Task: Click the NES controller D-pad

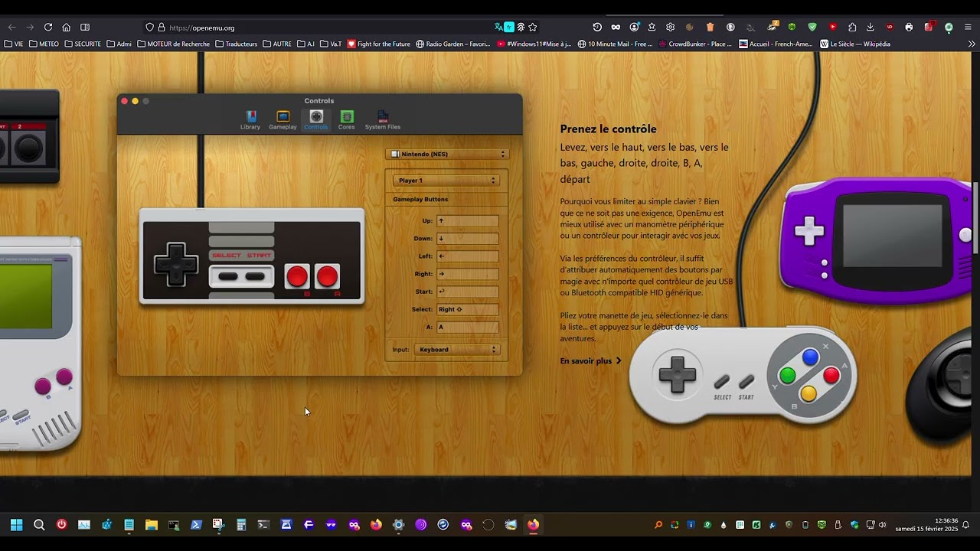Action: tap(176, 265)
